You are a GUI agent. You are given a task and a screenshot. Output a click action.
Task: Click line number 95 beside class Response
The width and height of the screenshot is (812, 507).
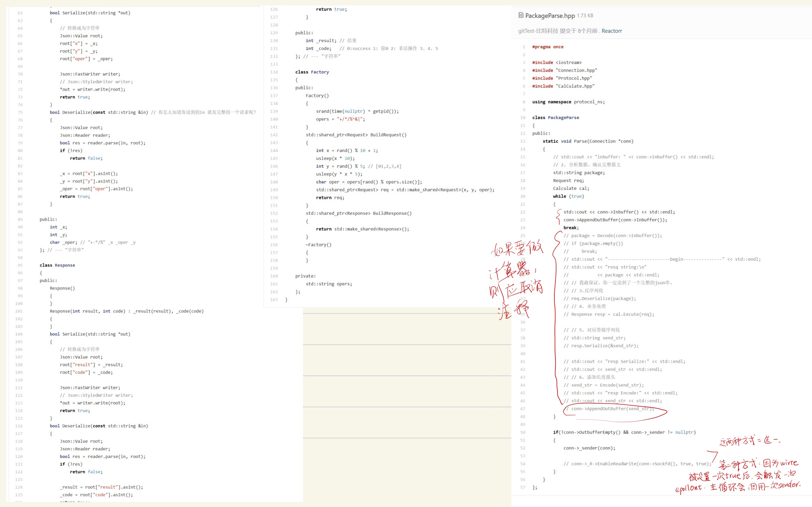(x=20, y=265)
